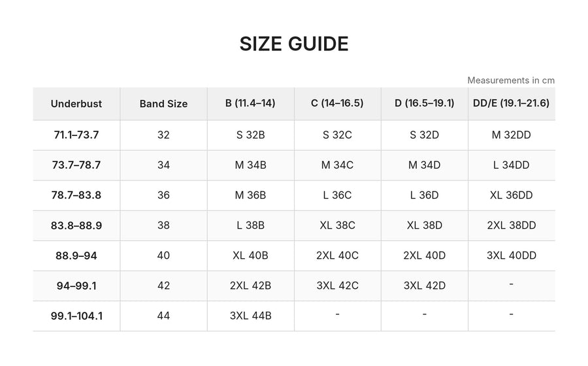Click the B (11.4–14) column header

250,104
